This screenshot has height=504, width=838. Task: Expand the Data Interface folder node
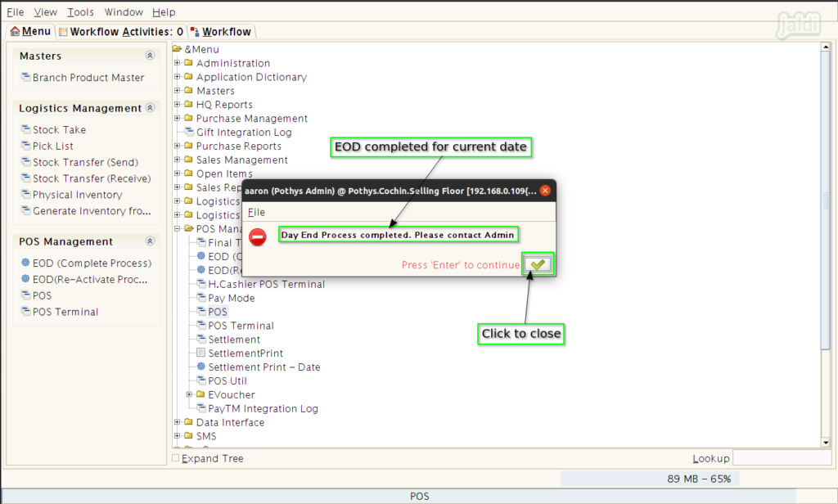177,421
